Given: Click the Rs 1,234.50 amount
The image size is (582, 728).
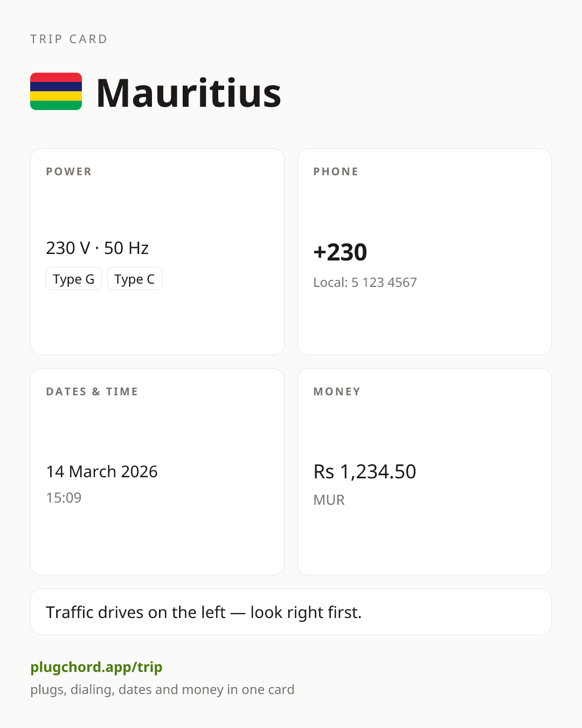Looking at the screenshot, I should (365, 471).
